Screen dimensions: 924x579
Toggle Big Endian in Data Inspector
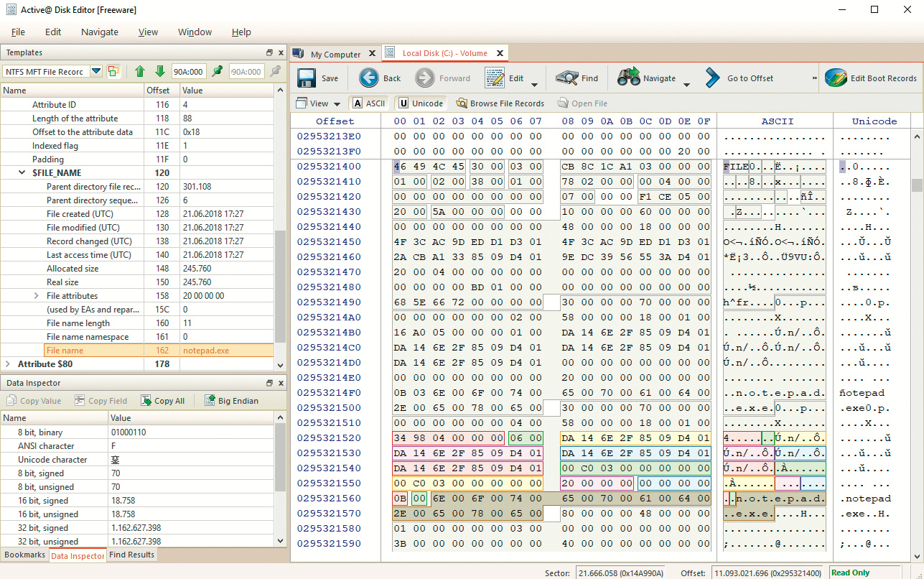coord(231,401)
